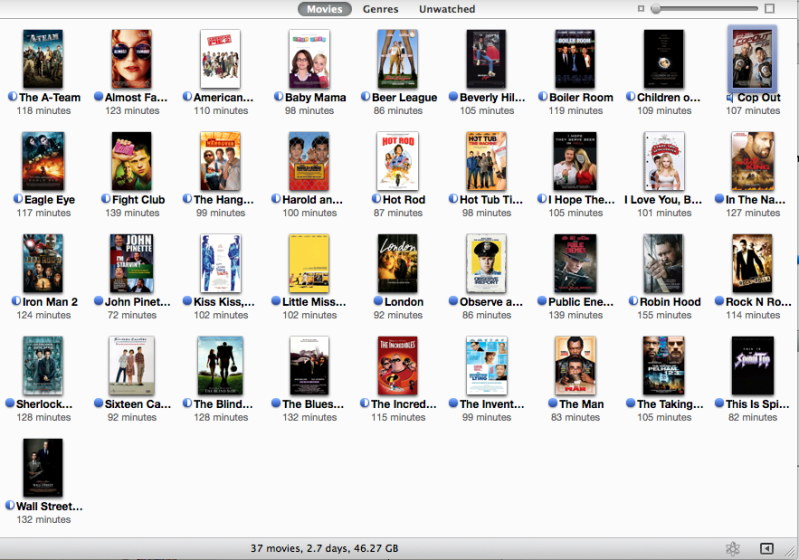This screenshot has height=560, width=799.
Task: Click the blue unwatched dot beside The Man
Action: click(553, 403)
